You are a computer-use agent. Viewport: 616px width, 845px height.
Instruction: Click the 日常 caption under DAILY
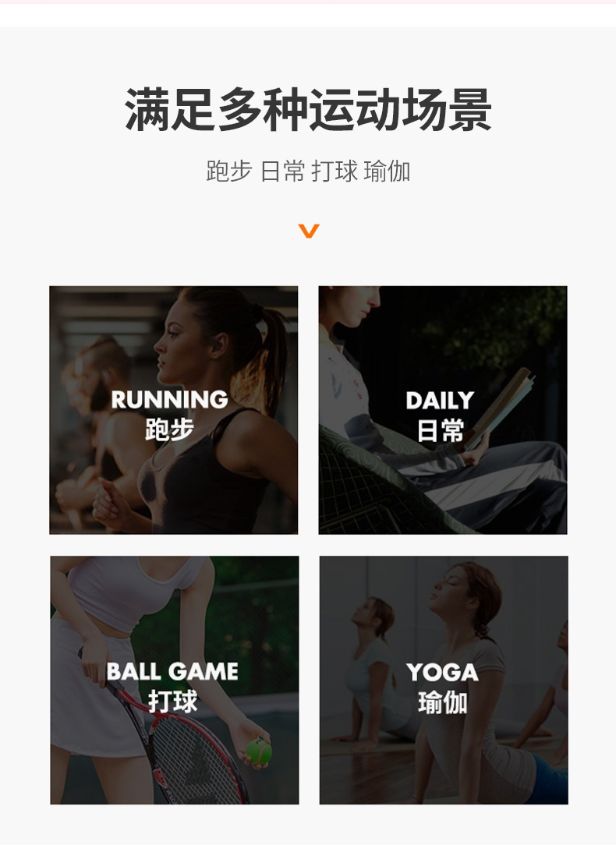[x=441, y=430]
